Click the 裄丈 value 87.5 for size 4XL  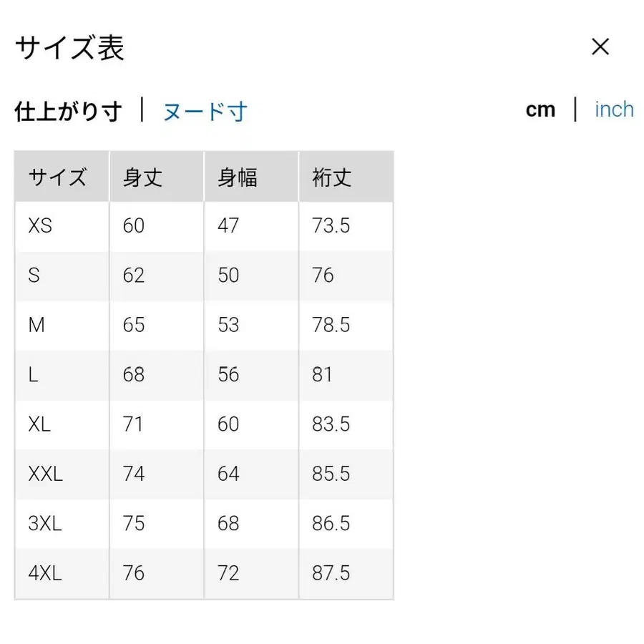pyautogui.click(x=331, y=572)
